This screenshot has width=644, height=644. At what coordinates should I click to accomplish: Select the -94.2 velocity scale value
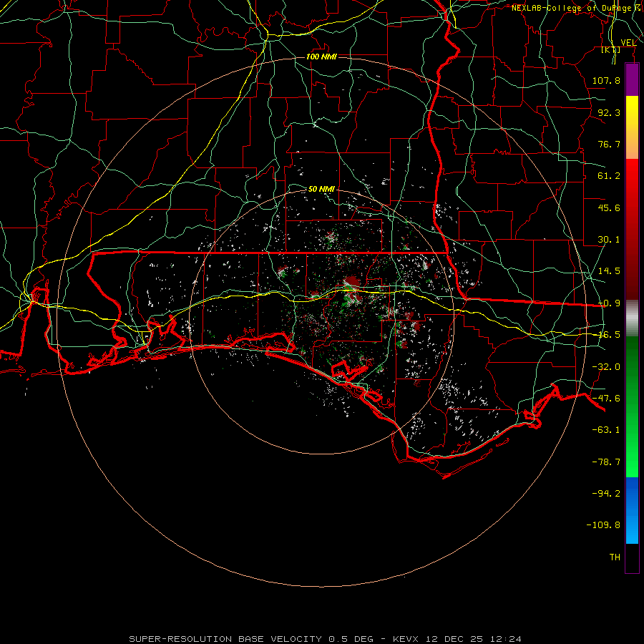(606, 493)
